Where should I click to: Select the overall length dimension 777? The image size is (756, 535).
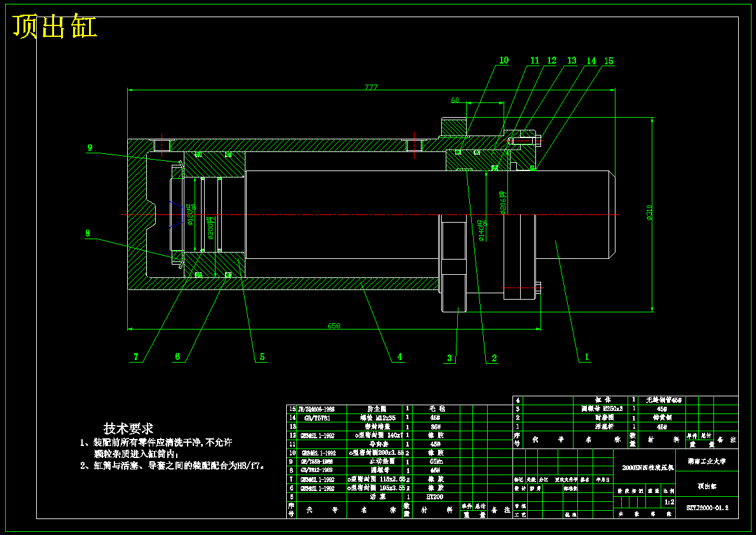(x=371, y=87)
